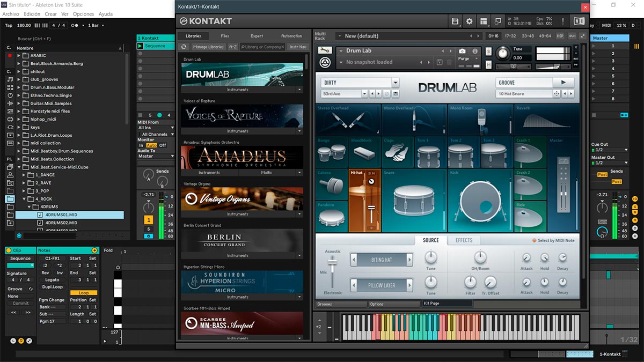Click the snapshot camera icon in Drum Lab header

tap(462, 51)
